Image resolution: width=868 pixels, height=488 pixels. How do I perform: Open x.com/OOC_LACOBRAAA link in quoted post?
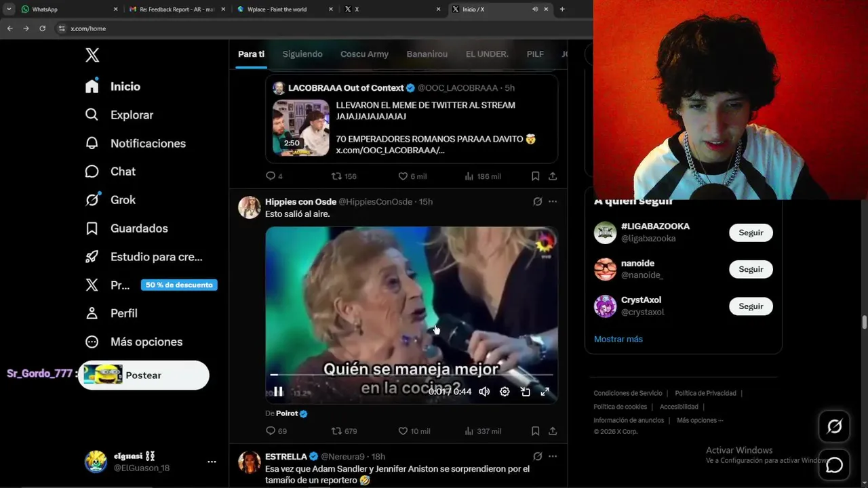(390, 150)
